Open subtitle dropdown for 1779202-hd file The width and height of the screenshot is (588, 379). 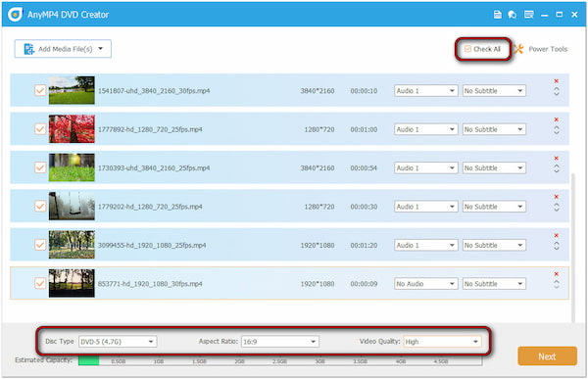(x=494, y=207)
